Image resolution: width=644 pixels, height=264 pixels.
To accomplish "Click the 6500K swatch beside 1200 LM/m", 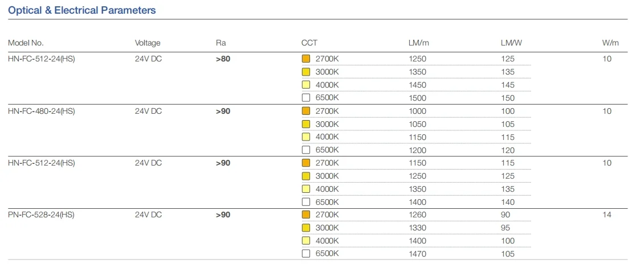I will pyautogui.click(x=305, y=150).
